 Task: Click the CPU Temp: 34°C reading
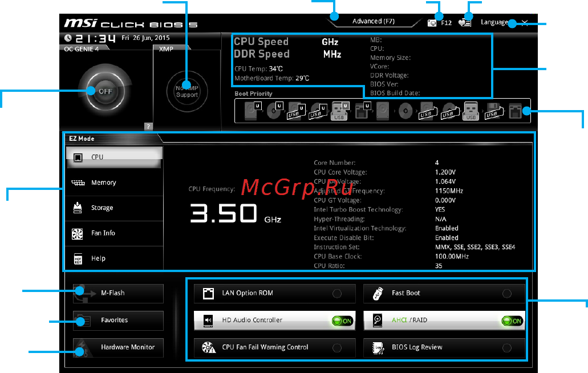tap(259, 69)
